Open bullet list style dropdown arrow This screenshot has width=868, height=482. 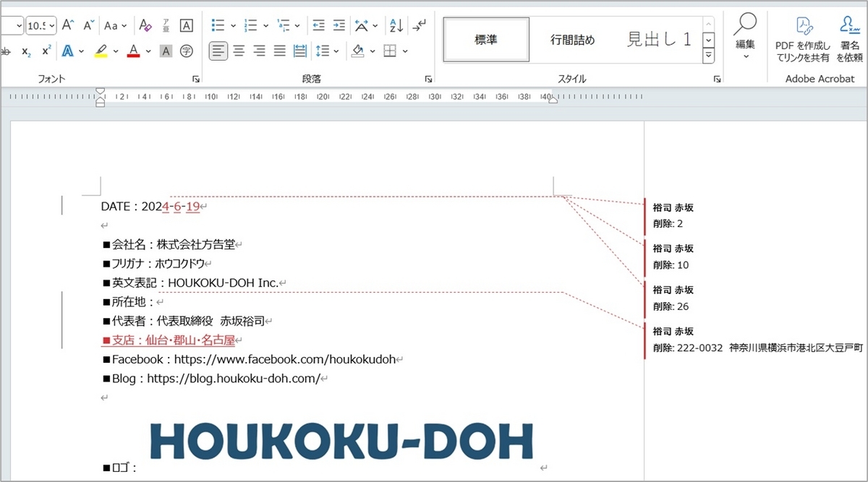coord(233,26)
